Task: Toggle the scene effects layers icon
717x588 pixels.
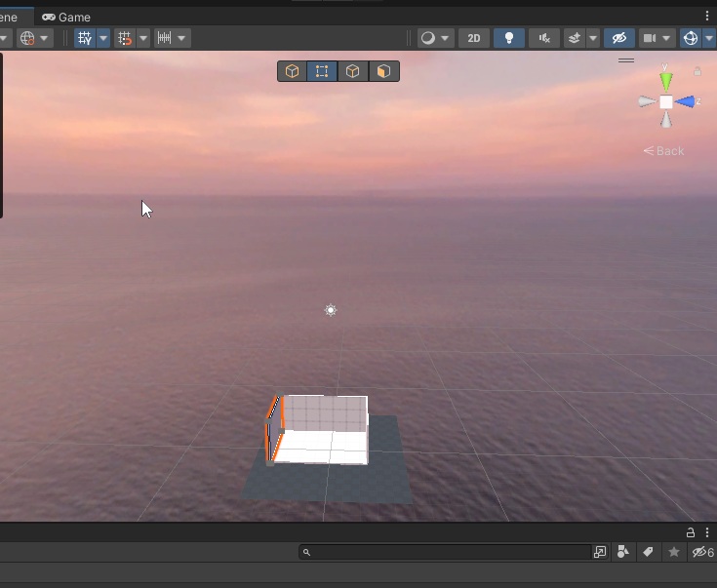Action: click(575, 38)
